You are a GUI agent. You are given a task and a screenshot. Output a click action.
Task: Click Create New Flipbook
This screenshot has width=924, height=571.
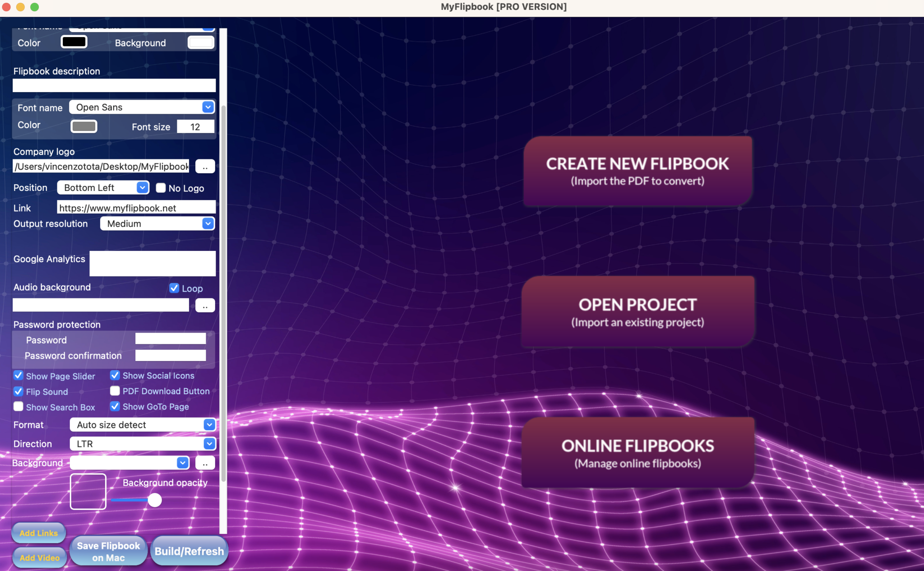[637, 171]
